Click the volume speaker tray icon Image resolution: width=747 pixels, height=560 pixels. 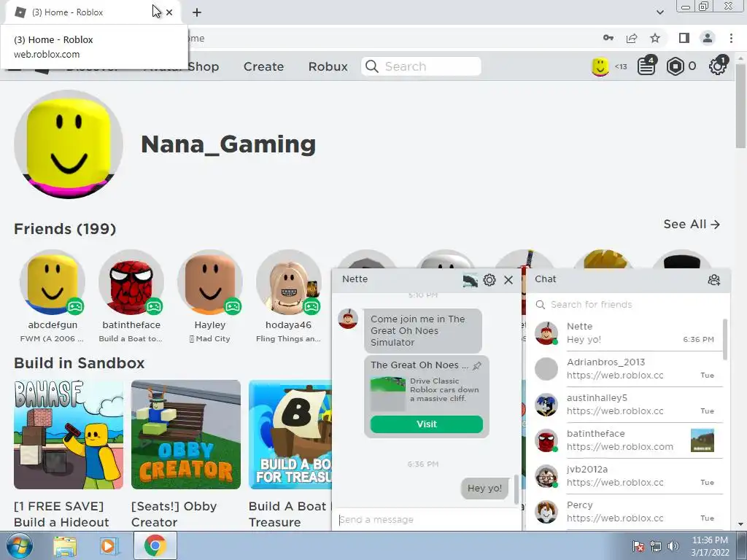click(x=673, y=545)
